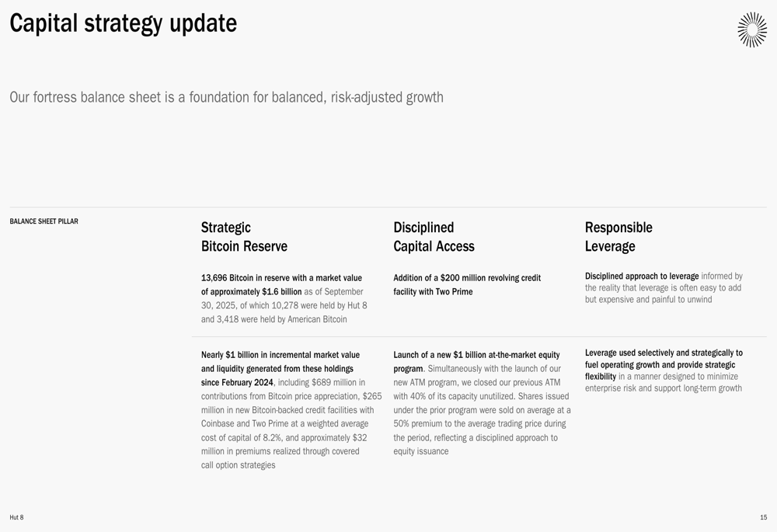Click the '50% premium' sentence
Screen dimensions: 777x532
tap(479, 424)
